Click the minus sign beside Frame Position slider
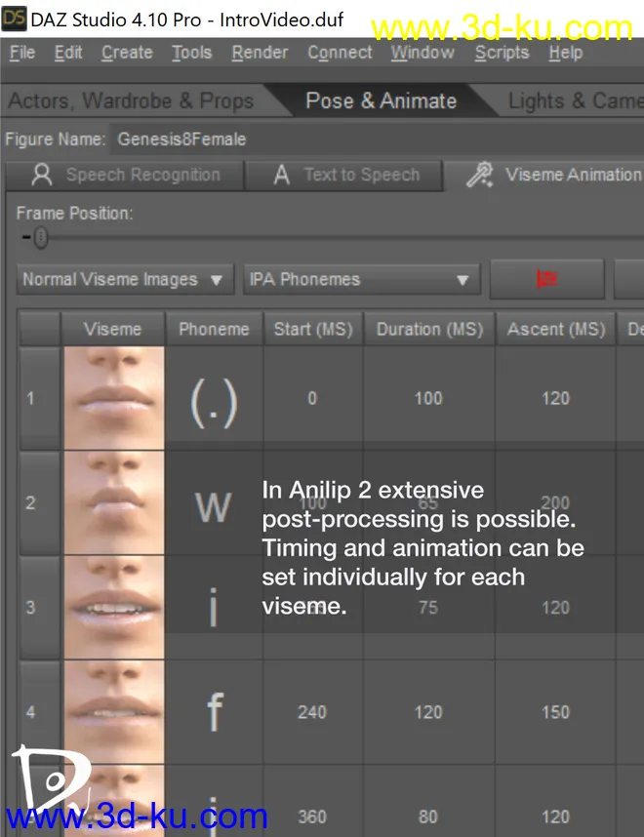This screenshot has width=644, height=837. click(26, 236)
